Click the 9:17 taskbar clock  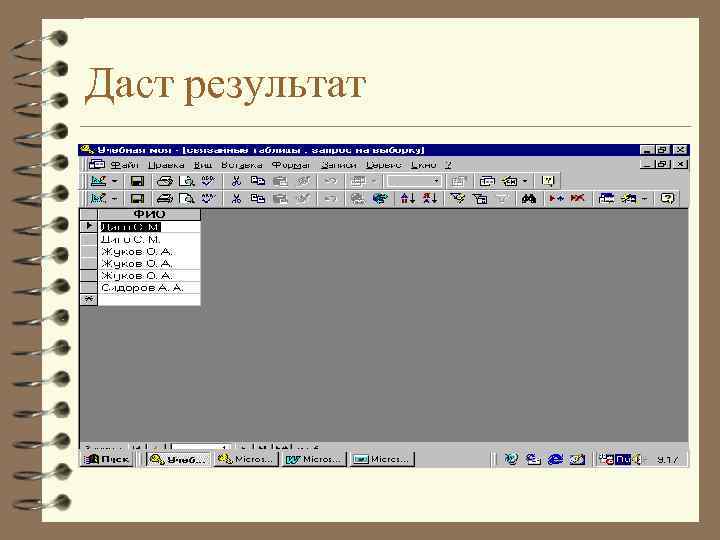(x=667, y=459)
